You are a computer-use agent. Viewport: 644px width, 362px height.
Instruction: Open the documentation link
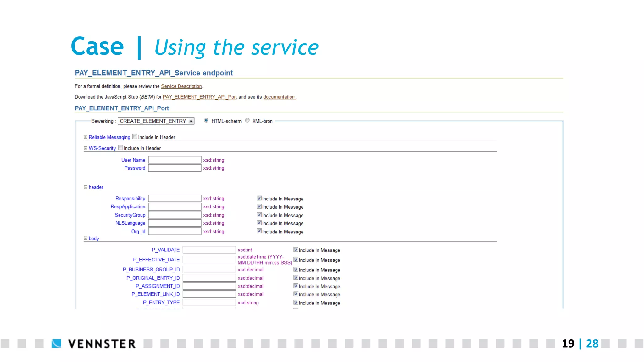coord(279,97)
